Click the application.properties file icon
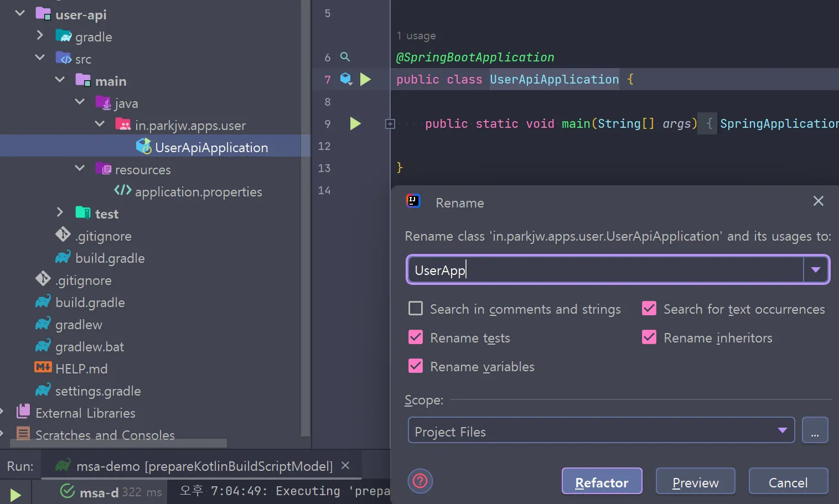Image resolution: width=839 pixels, height=504 pixels. [123, 191]
